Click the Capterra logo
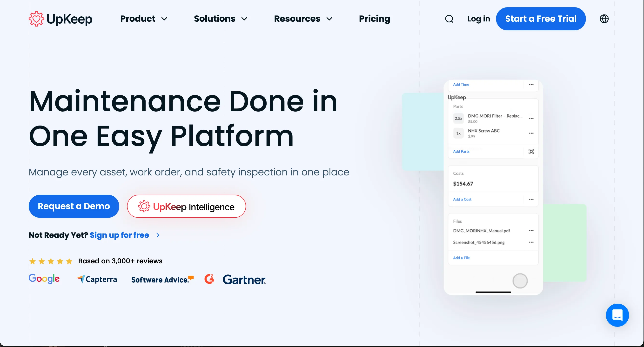Viewport: 644px width, 347px height. click(97, 279)
